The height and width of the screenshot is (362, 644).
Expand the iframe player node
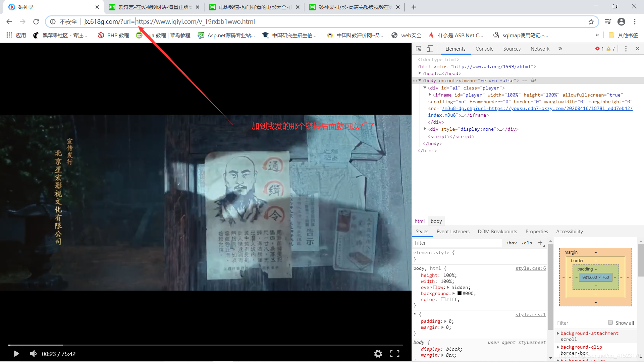430,95
